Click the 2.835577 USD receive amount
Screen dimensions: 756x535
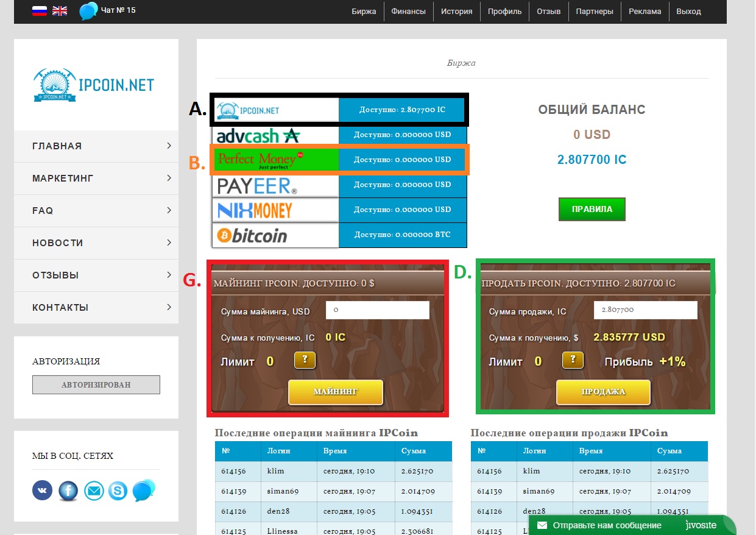pyautogui.click(x=629, y=337)
